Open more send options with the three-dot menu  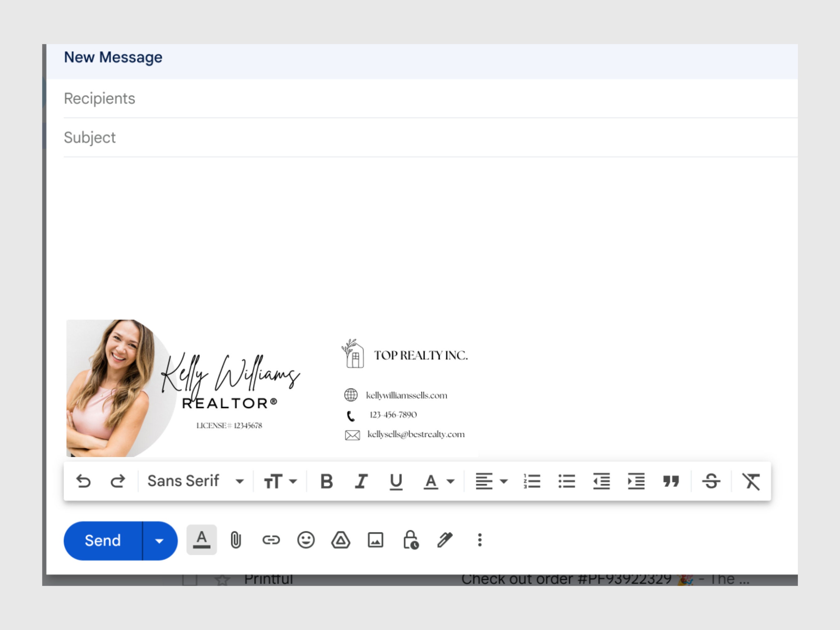pyautogui.click(x=480, y=540)
